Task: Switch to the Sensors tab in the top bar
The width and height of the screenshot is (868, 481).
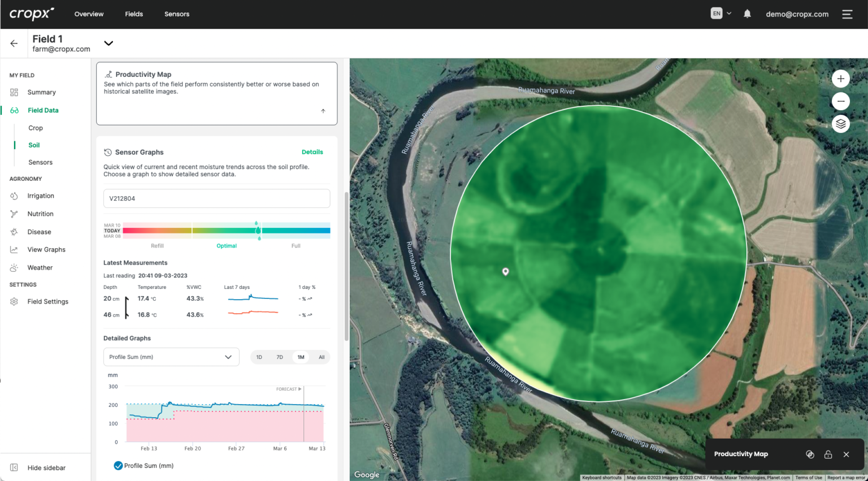Action: (x=176, y=14)
